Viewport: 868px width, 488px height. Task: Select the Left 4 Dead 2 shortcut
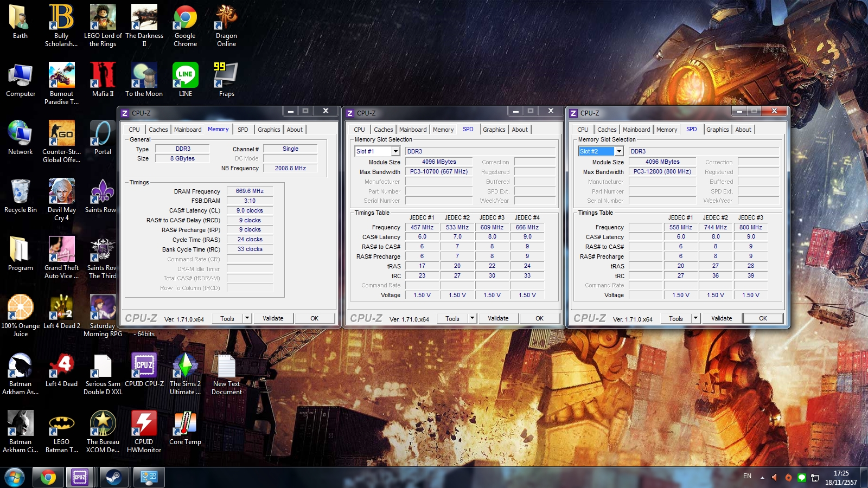click(61, 312)
